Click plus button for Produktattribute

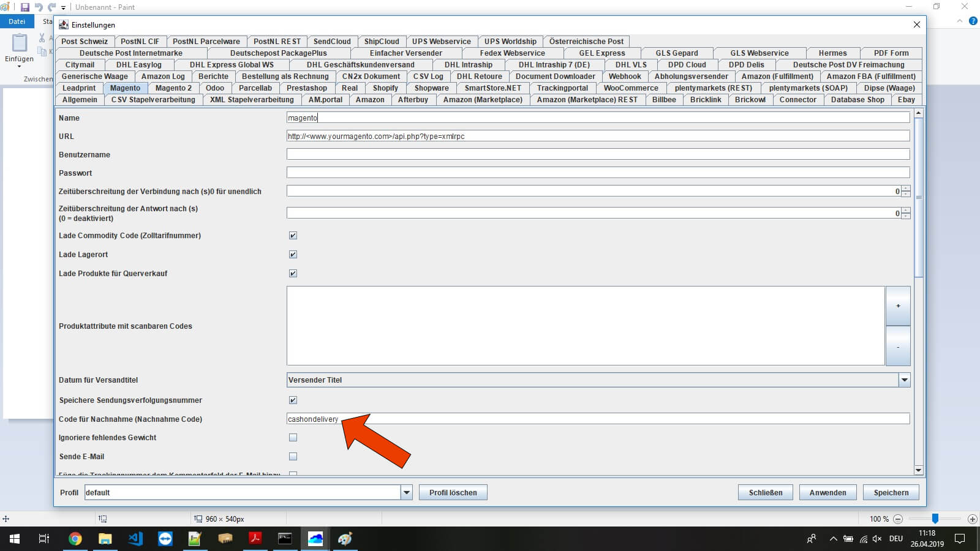coord(898,305)
